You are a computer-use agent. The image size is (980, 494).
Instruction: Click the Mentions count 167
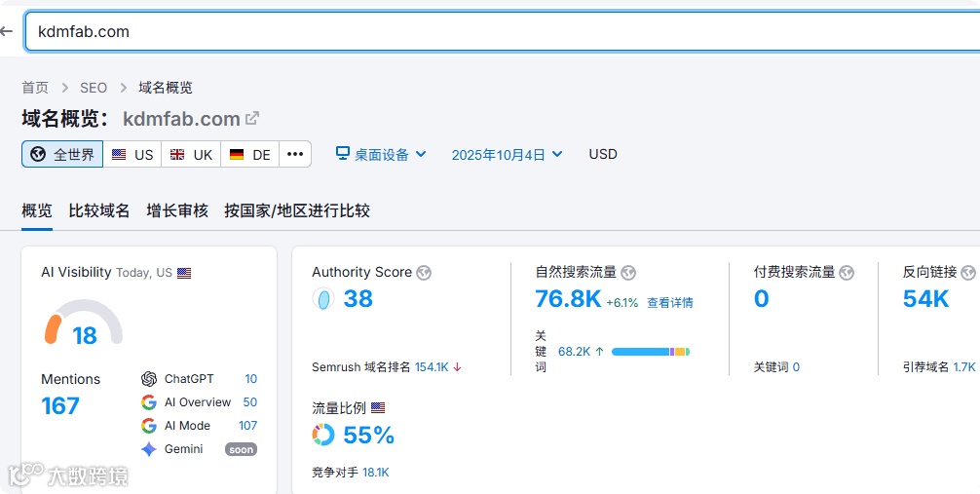pyautogui.click(x=60, y=406)
